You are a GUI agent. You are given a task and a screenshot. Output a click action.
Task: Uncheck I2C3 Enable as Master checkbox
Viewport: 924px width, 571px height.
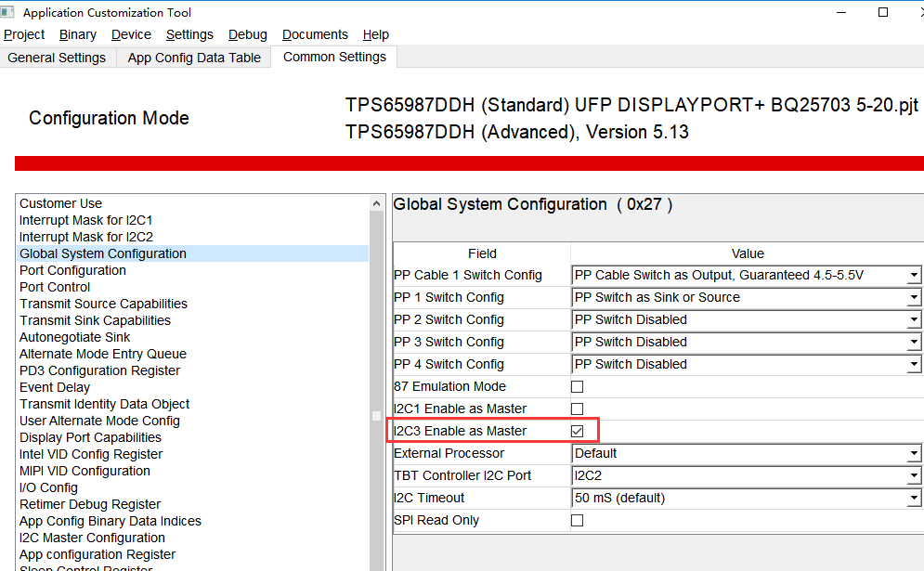578,432
